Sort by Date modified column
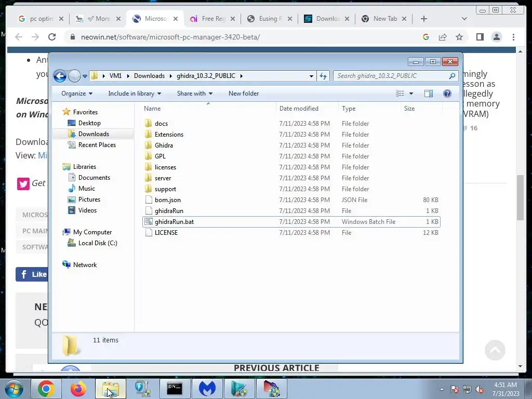Image resolution: width=532 pixels, height=399 pixels. click(307, 109)
